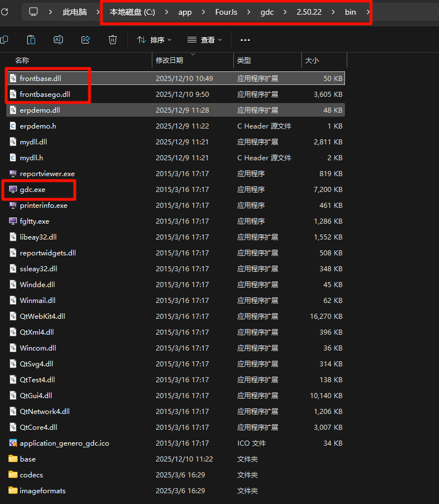
Task: Open the 排序 sort dropdown
Action: pyautogui.click(x=154, y=40)
